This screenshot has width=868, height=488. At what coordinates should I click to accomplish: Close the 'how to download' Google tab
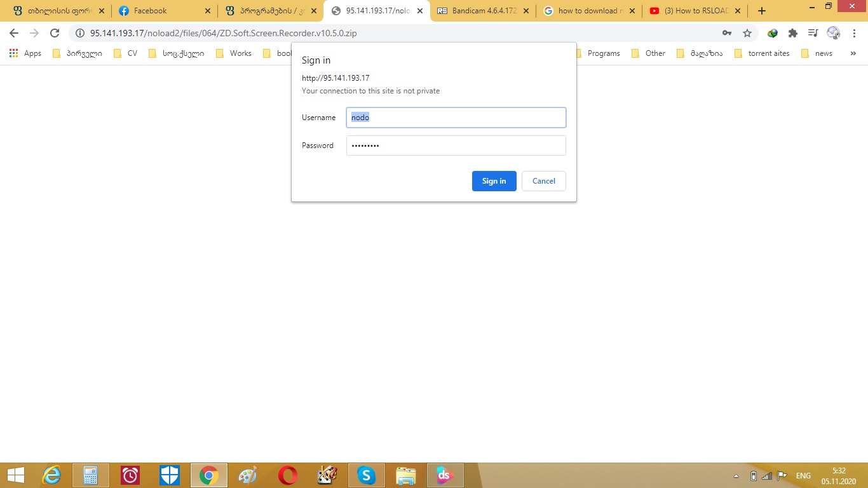click(x=632, y=11)
